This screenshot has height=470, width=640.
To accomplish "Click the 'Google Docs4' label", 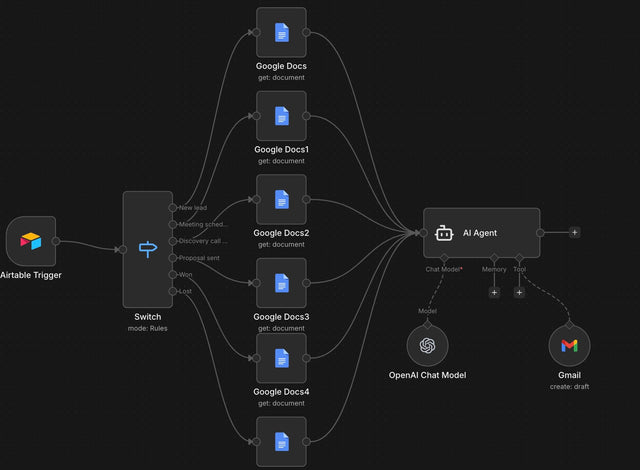I will (281, 392).
